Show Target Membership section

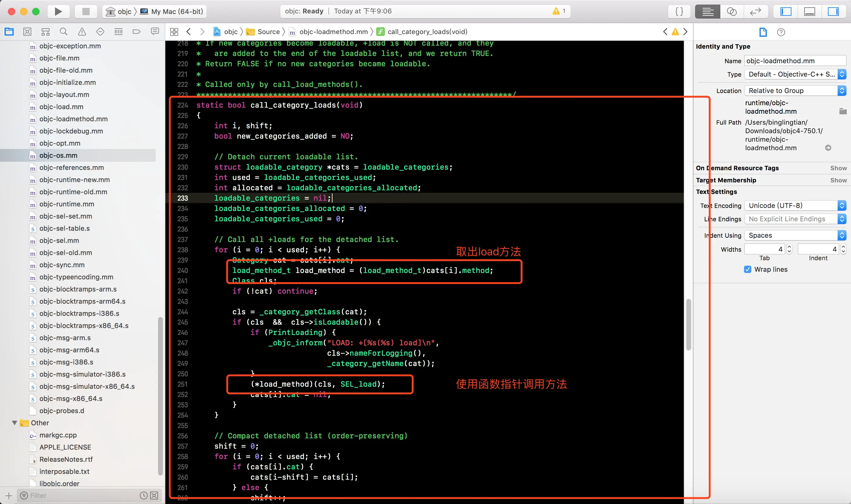(x=838, y=180)
